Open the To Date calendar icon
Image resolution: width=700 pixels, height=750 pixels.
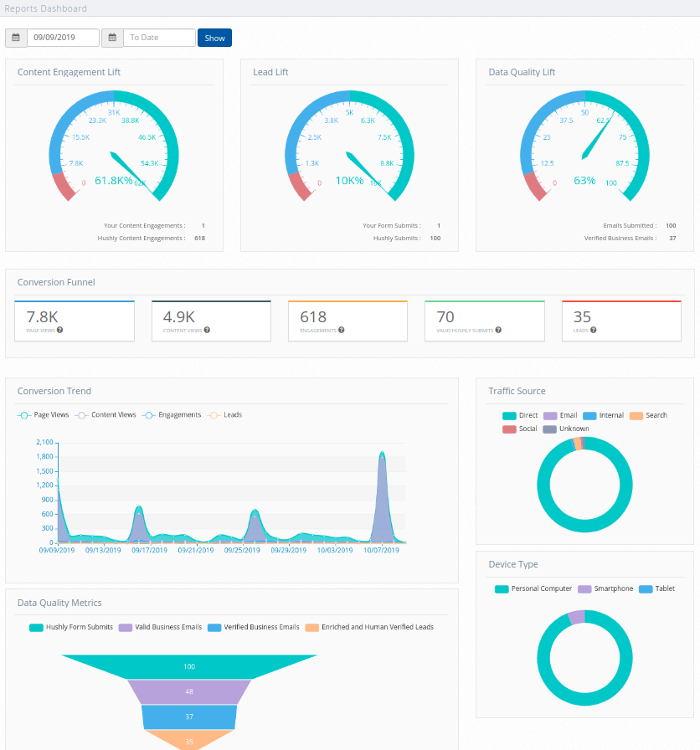click(112, 38)
